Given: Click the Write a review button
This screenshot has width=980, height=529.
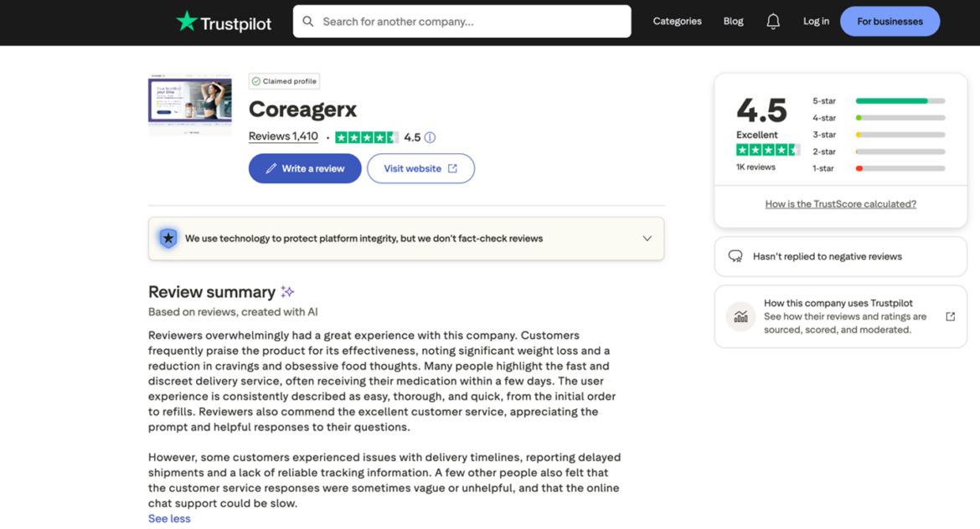Looking at the screenshot, I should click(305, 168).
